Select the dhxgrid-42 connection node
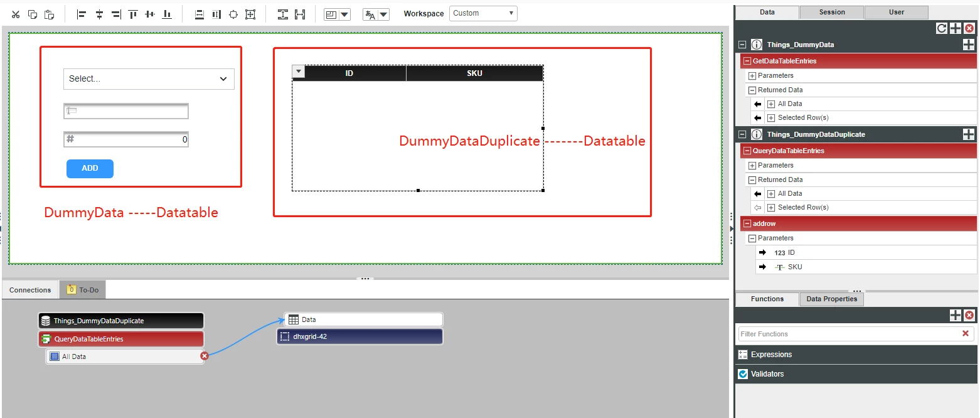 tap(360, 336)
